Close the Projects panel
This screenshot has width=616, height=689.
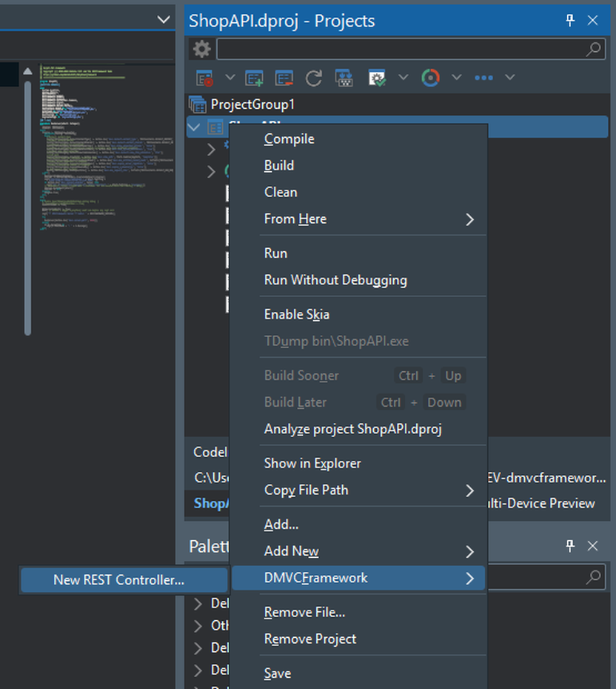pos(593,20)
